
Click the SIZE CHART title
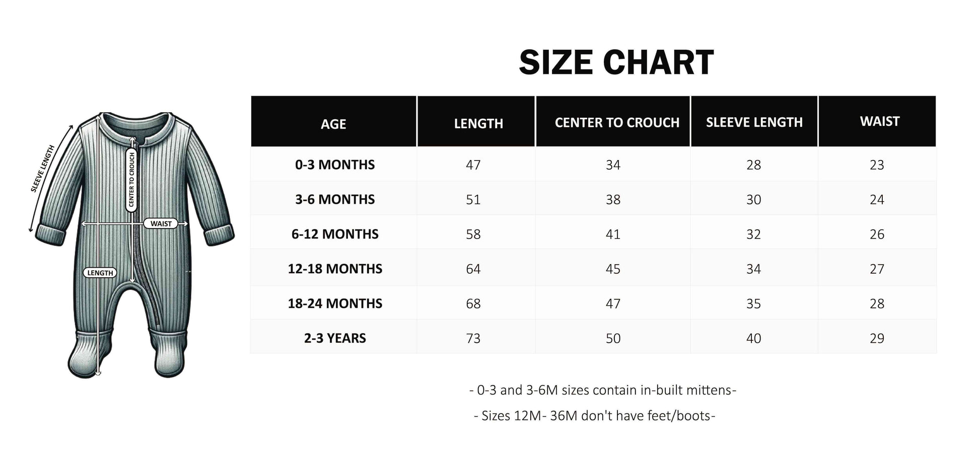[616, 63]
